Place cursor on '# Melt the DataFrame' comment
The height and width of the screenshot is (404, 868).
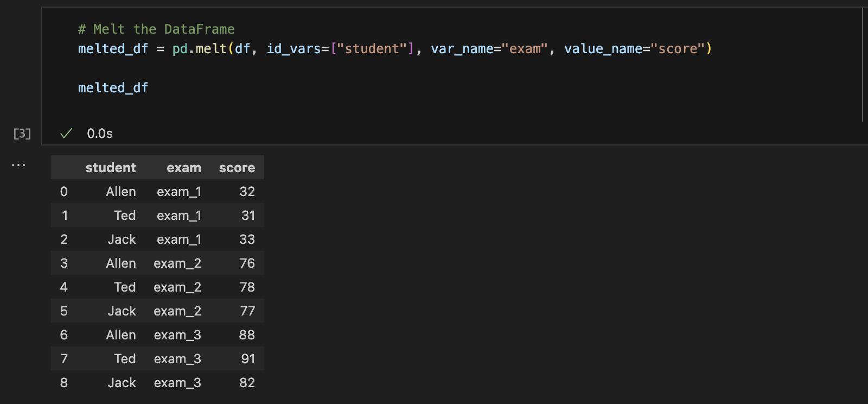point(156,29)
